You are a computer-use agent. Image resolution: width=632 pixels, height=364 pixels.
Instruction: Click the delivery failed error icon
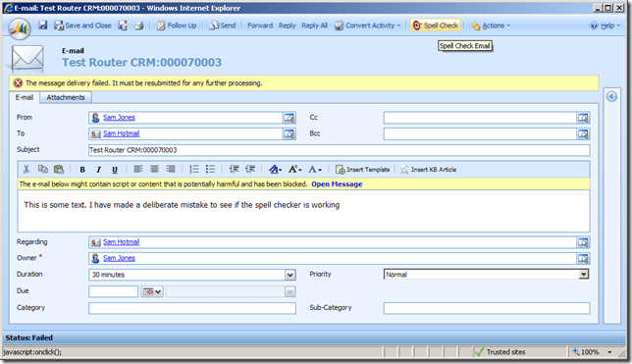pyautogui.click(x=18, y=83)
